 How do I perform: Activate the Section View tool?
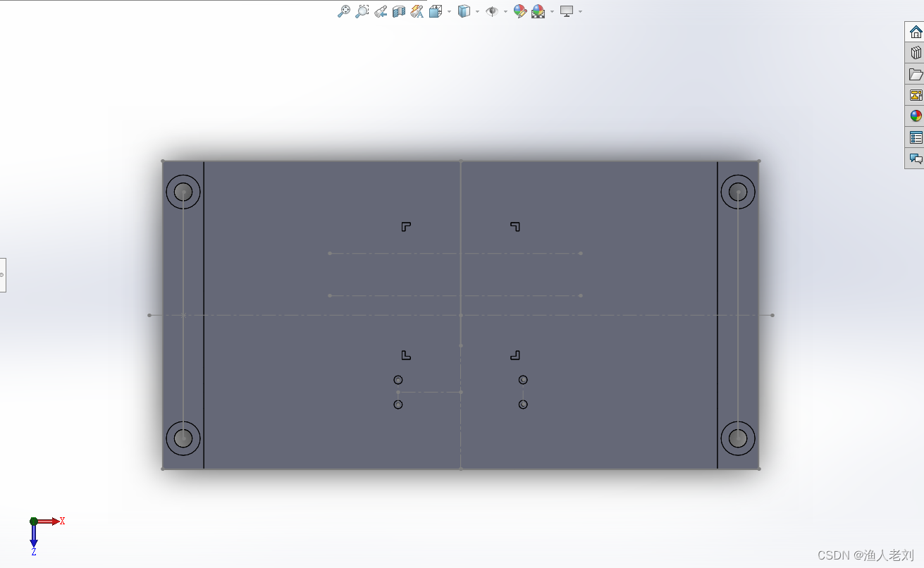399,11
